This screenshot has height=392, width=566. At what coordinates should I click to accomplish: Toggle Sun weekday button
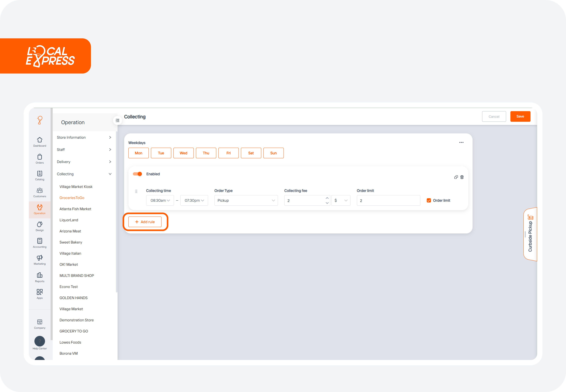click(x=273, y=153)
